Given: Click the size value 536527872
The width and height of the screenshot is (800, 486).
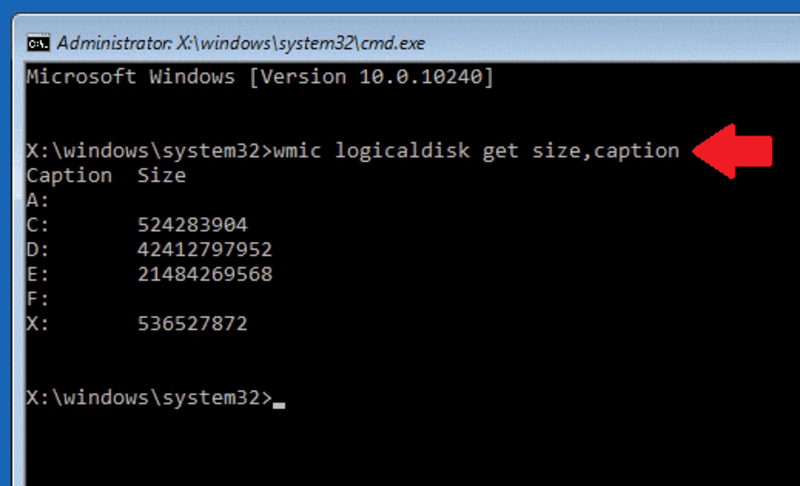Looking at the screenshot, I should (192, 324).
